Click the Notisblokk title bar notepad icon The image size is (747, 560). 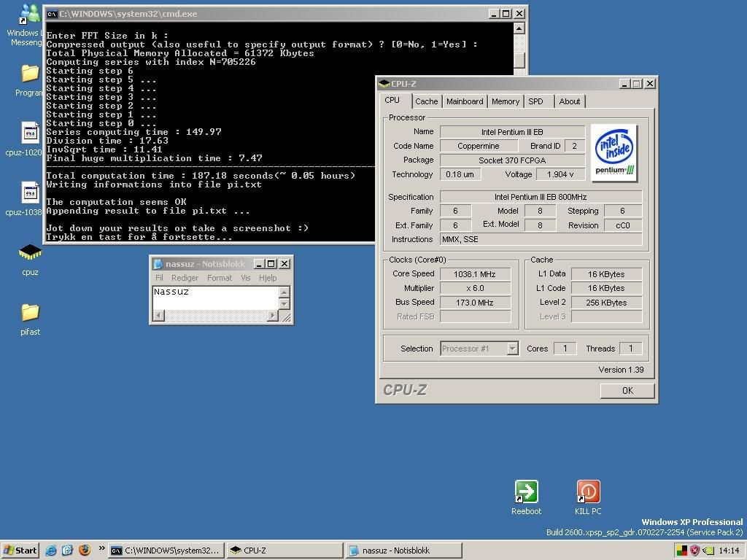[x=158, y=264]
